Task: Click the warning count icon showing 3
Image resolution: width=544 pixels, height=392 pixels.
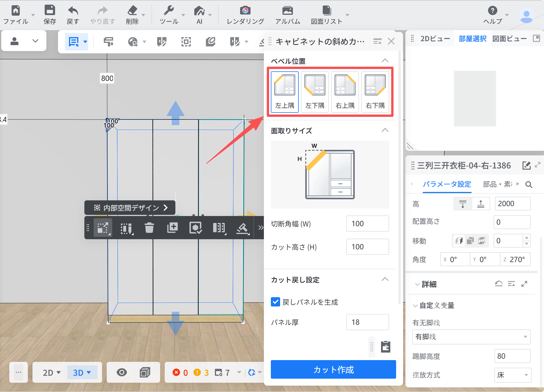Action: click(x=197, y=372)
